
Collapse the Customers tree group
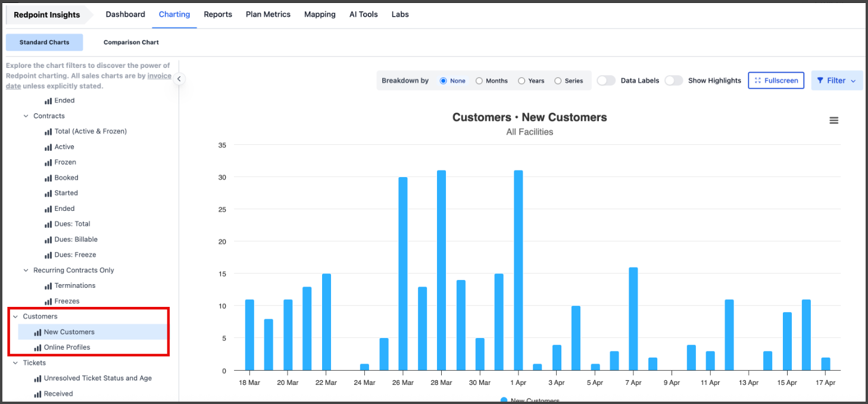point(15,316)
